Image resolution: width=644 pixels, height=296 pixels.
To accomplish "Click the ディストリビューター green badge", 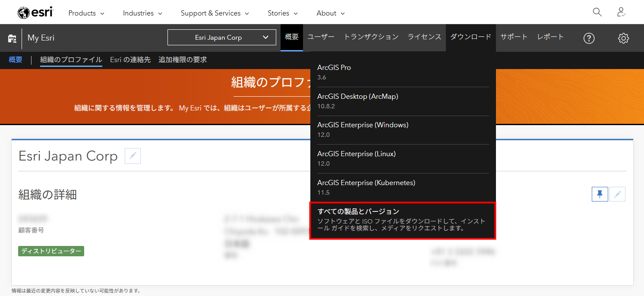I will click(51, 251).
